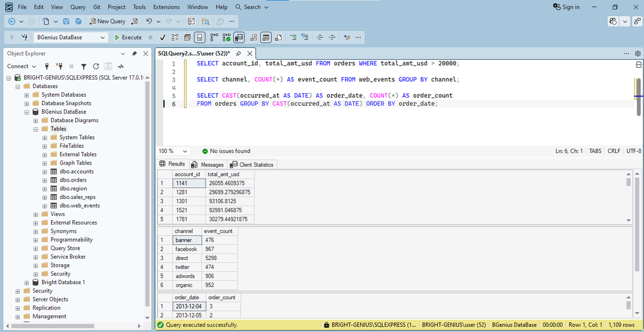Open Activity Monitor from Object Explorer
The image size is (644, 332).
point(121,67)
